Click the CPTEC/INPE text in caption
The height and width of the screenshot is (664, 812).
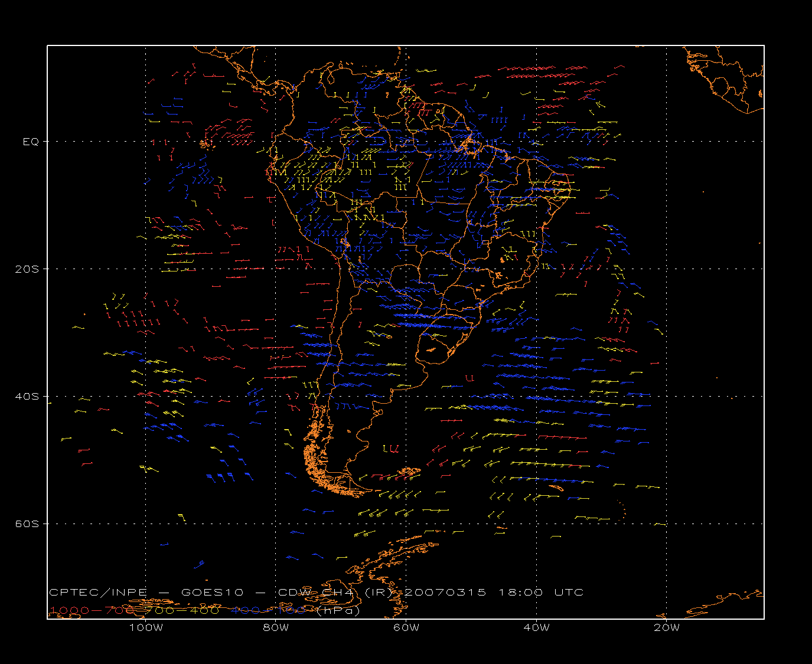[x=98, y=593]
